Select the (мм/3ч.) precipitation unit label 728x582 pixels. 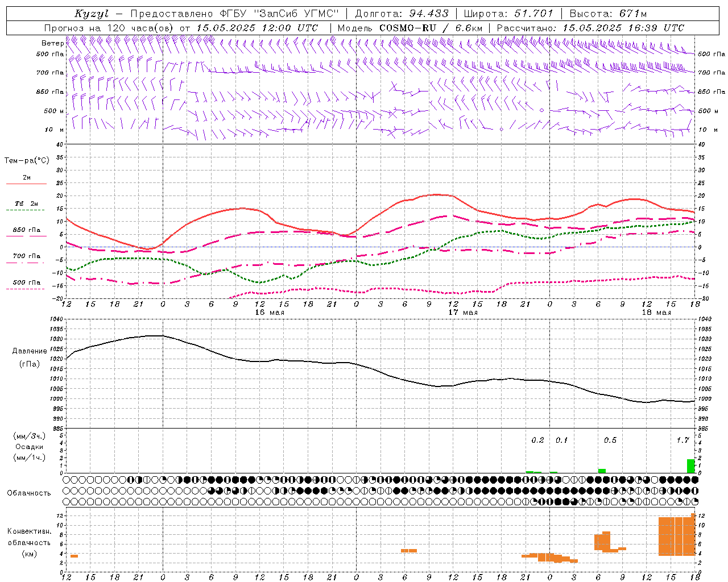tap(30, 436)
